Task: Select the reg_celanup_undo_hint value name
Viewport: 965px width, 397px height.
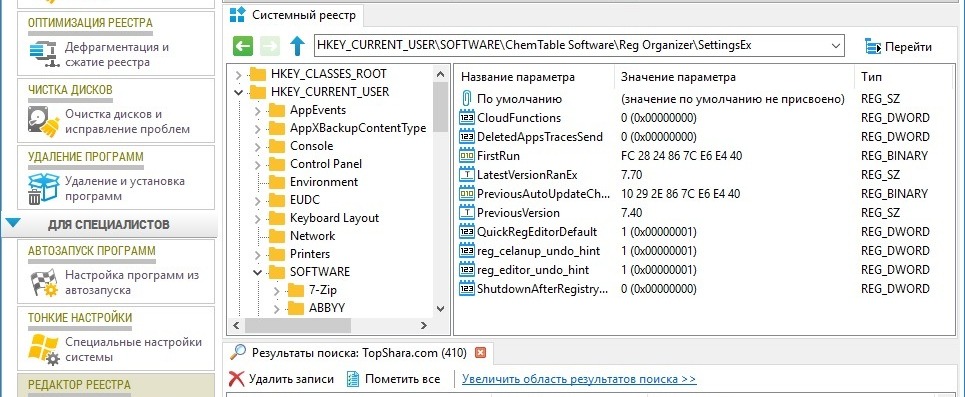Action: tap(539, 251)
